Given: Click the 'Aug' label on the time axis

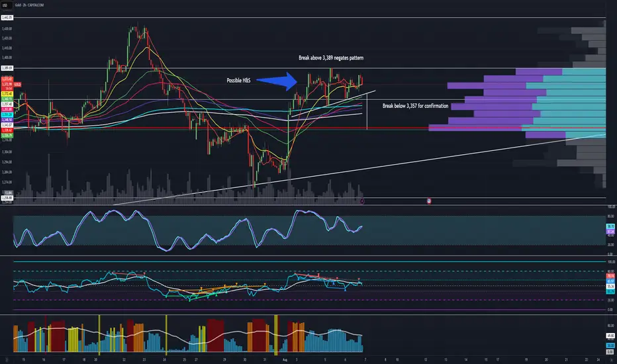Looking at the screenshot, I should (285, 359).
